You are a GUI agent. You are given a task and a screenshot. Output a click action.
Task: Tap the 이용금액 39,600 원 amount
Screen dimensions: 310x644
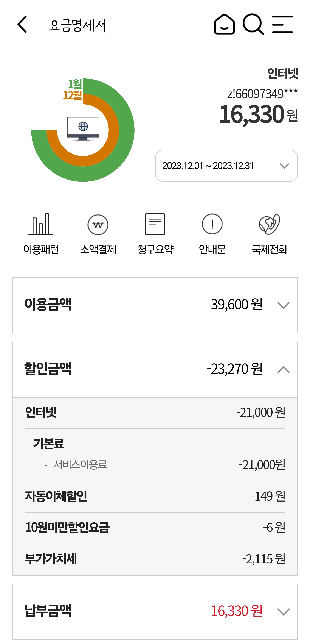pyautogui.click(x=237, y=305)
